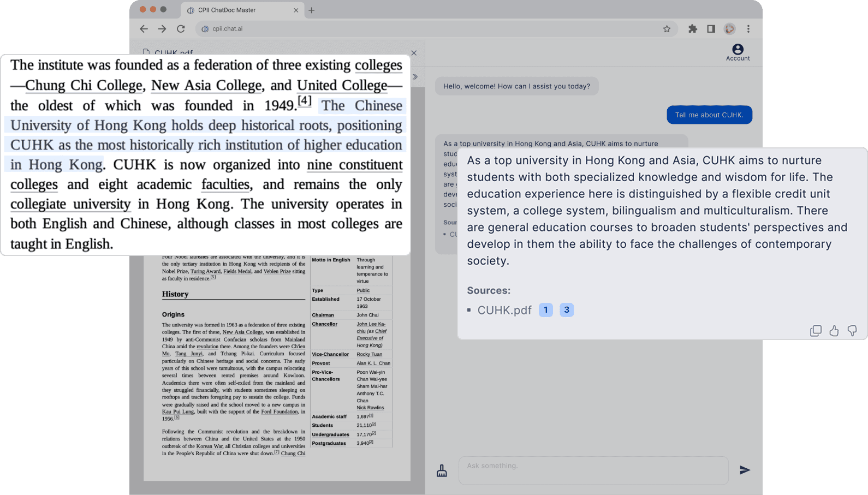This screenshot has height=495, width=868.
Task: Open the 'faculties' link
Action: (225, 184)
